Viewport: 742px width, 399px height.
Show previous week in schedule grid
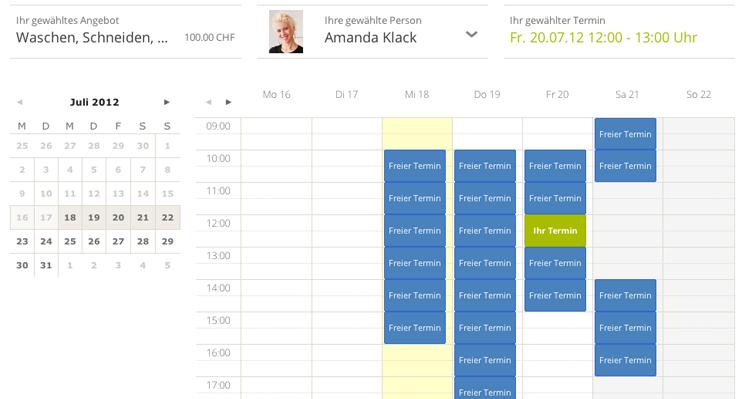coord(209,102)
